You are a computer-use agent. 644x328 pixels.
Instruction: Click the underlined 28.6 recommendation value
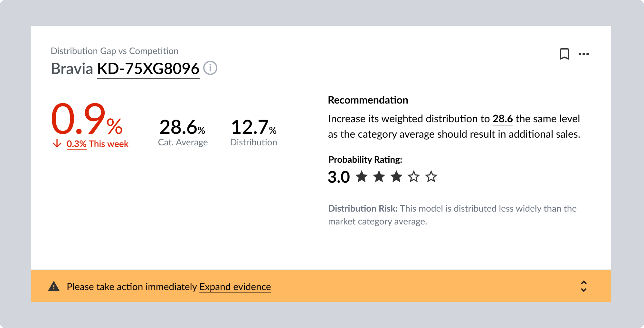tap(503, 119)
